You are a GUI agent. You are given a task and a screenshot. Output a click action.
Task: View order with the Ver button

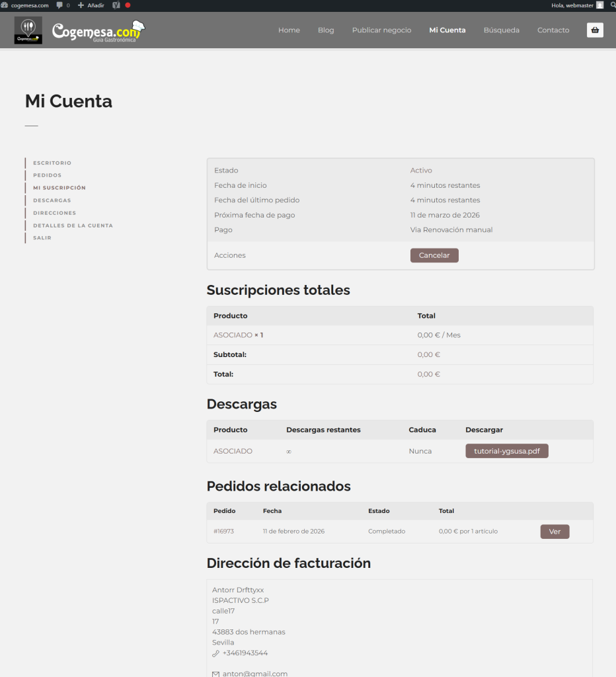[555, 532]
